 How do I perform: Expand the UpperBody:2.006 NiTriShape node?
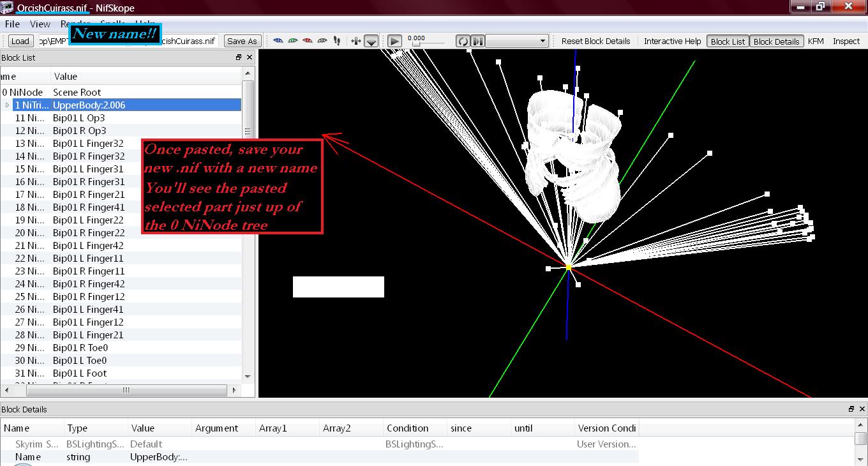coord(7,105)
